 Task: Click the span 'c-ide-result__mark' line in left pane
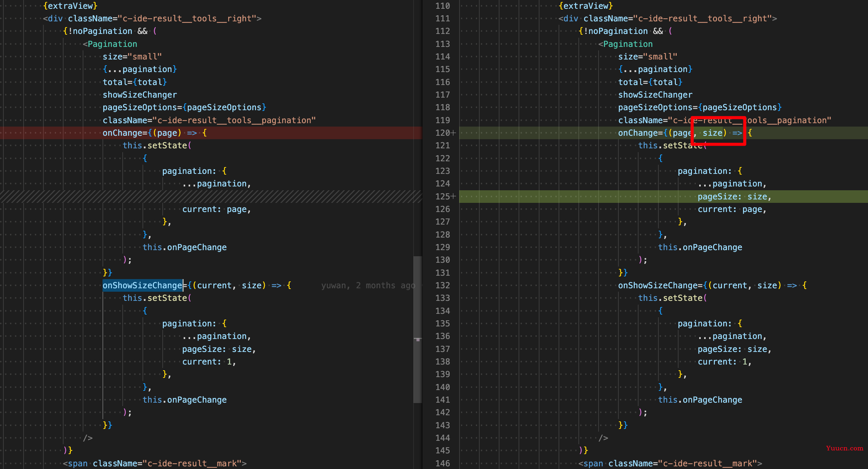(x=155, y=463)
